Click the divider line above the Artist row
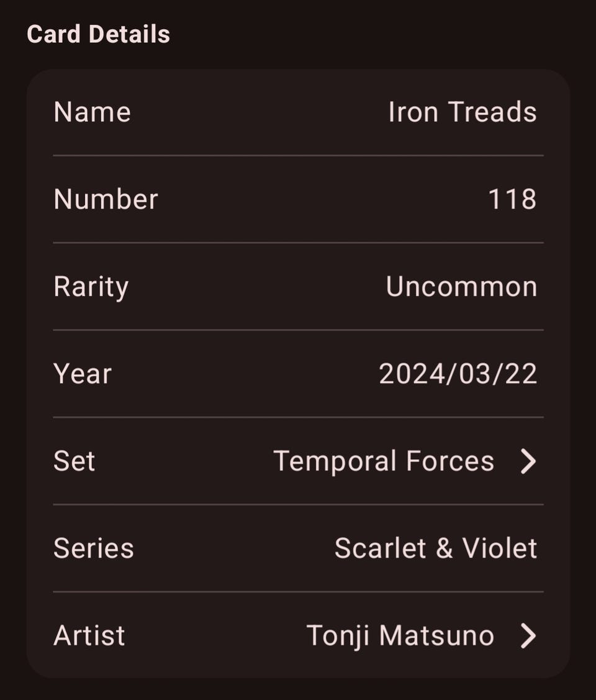Image resolution: width=596 pixels, height=700 pixels. 298,591
